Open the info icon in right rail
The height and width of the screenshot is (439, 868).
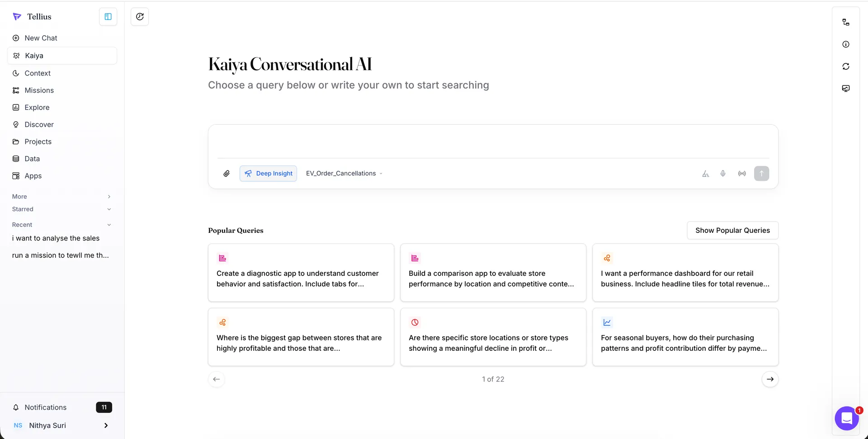846,44
